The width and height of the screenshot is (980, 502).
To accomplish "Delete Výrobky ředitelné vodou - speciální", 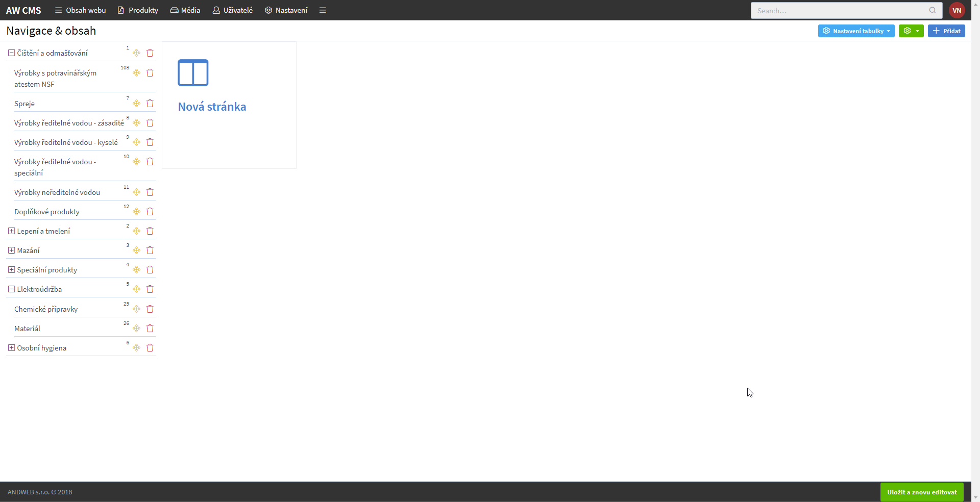I will (x=150, y=161).
